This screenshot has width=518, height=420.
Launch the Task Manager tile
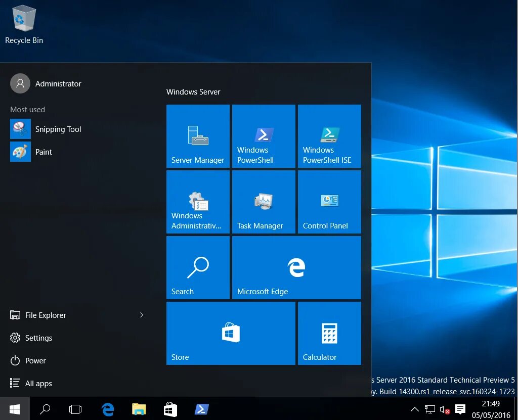pos(264,202)
